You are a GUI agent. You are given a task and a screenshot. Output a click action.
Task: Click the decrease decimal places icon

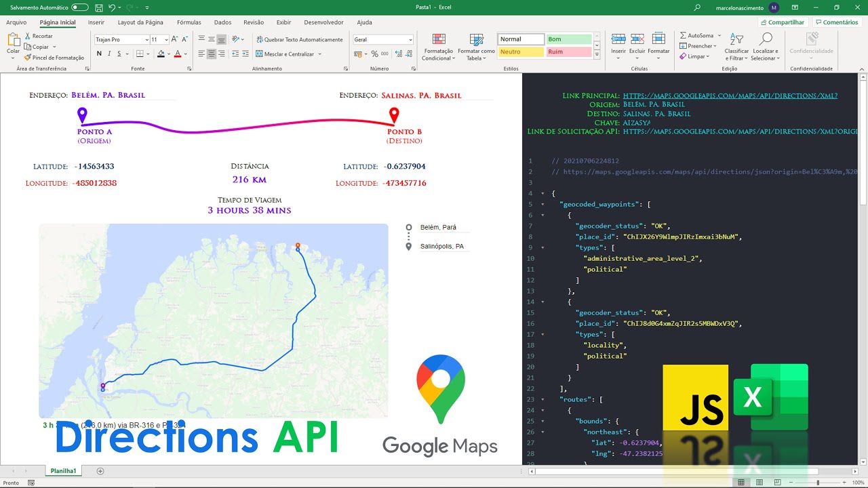pyautogui.click(x=408, y=54)
